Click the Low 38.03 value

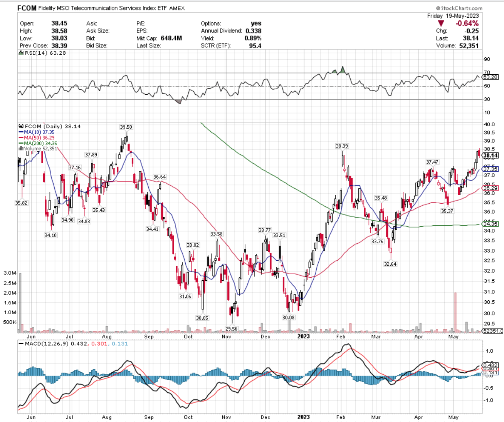click(x=59, y=38)
